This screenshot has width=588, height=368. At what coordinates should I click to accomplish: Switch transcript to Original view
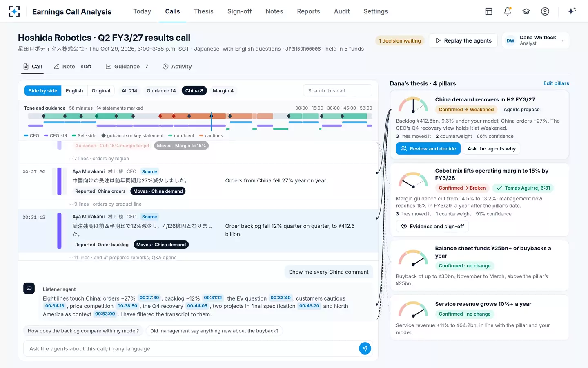click(x=101, y=91)
